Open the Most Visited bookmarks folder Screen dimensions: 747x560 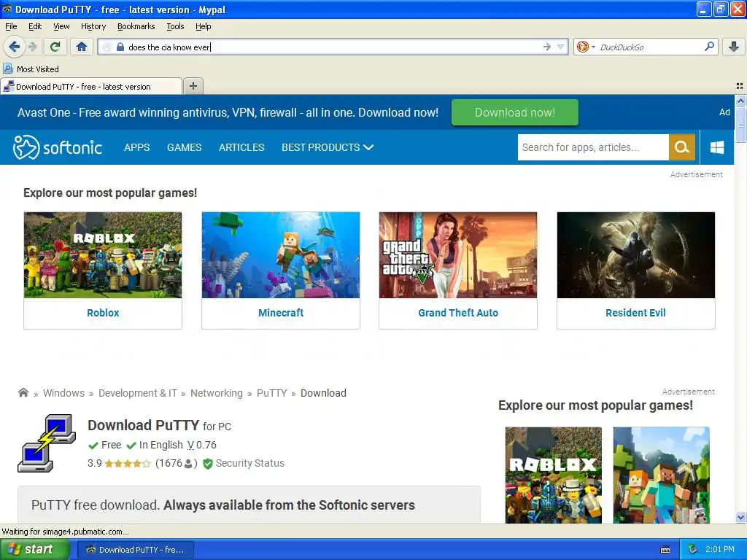[31, 69]
